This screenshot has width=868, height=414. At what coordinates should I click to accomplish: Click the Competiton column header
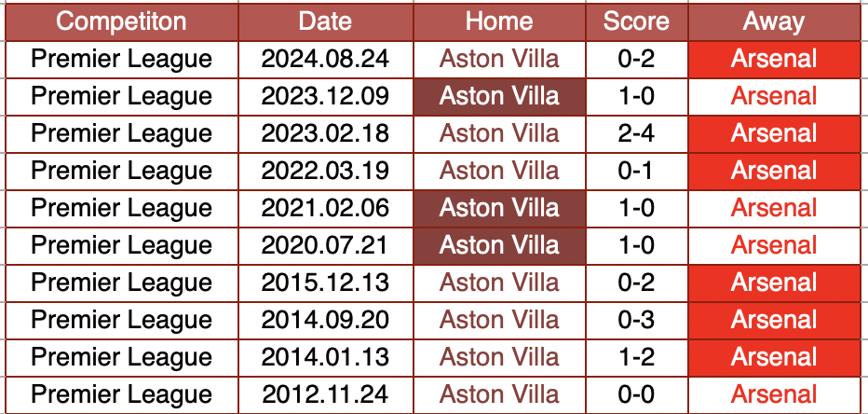pos(121,22)
